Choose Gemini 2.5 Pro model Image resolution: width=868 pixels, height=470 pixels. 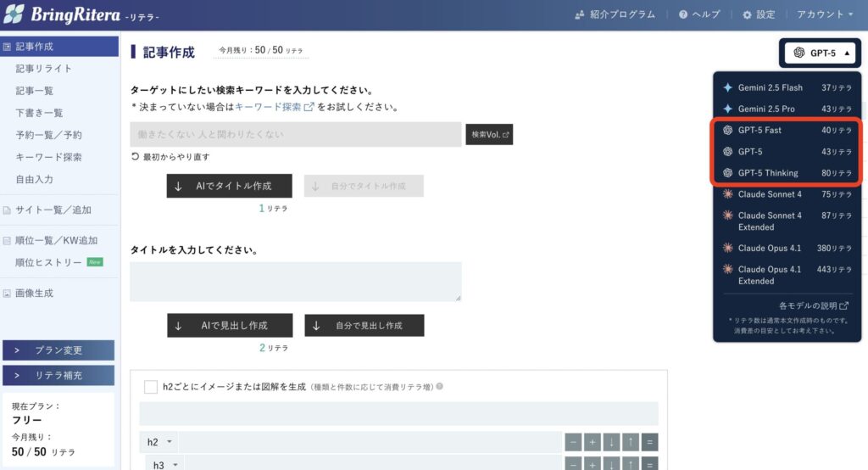pos(787,109)
